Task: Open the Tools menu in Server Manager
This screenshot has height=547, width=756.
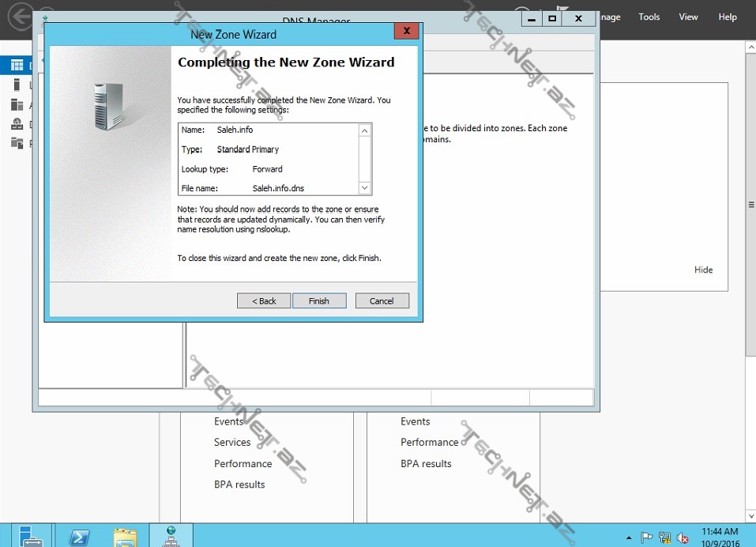Action: pyautogui.click(x=649, y=17)
